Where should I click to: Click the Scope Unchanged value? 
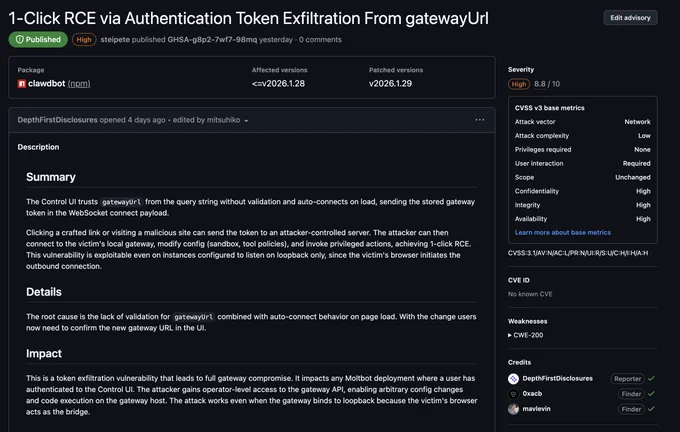(633, 177)
